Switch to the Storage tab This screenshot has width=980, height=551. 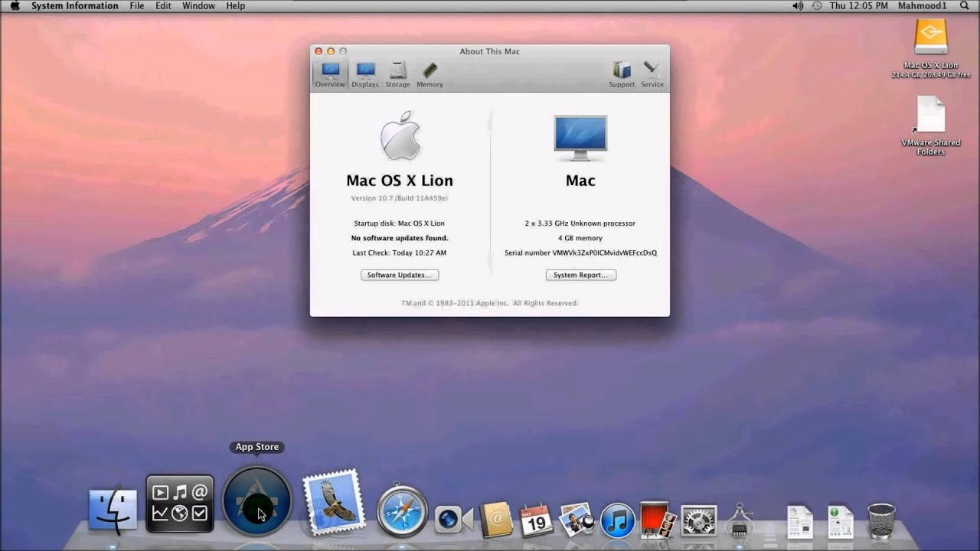point(397,75)
